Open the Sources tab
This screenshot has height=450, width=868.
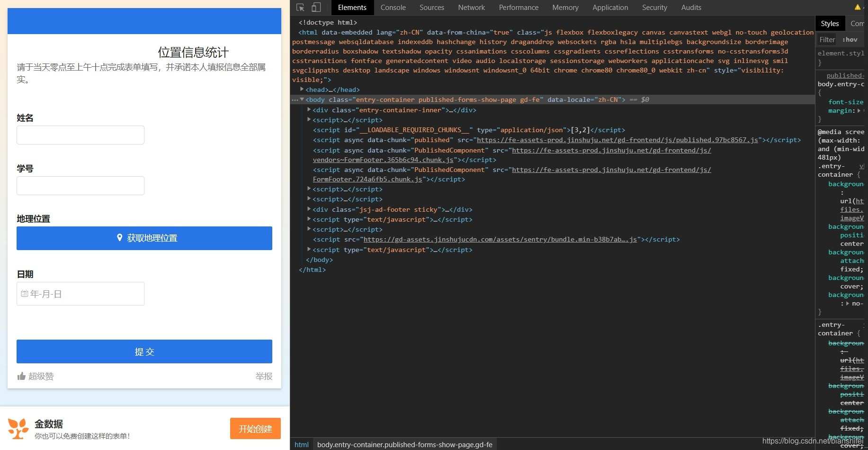click(432, 8)
